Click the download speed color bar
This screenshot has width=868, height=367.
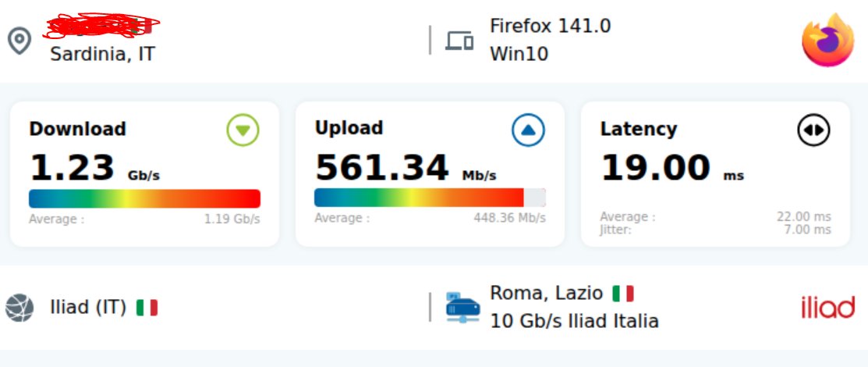click(144, 198)
